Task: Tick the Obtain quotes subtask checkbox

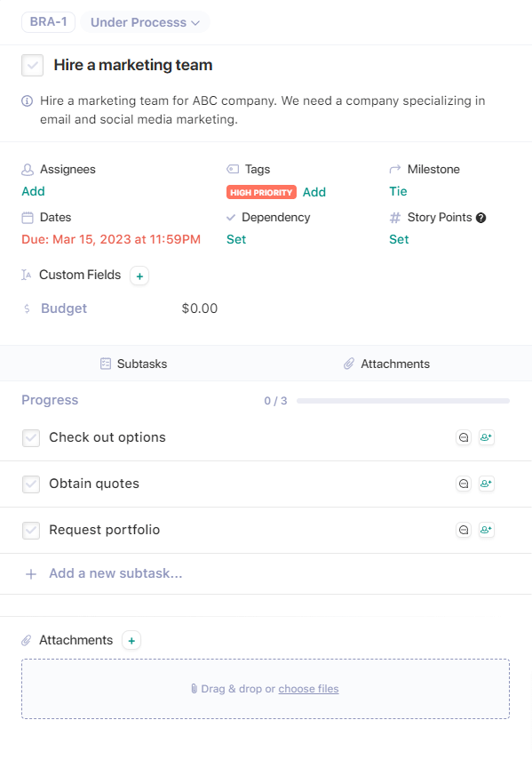Action: [x=31, y=484]
